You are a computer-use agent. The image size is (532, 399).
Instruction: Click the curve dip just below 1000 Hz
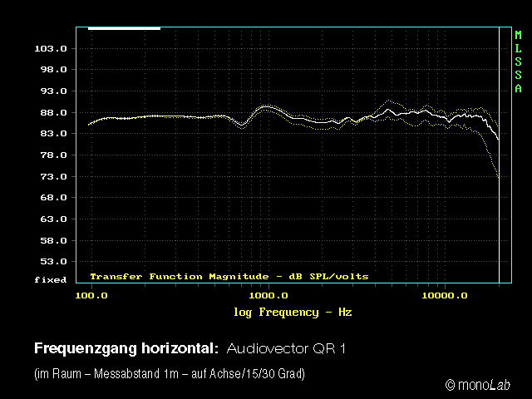tap(242, 125)
